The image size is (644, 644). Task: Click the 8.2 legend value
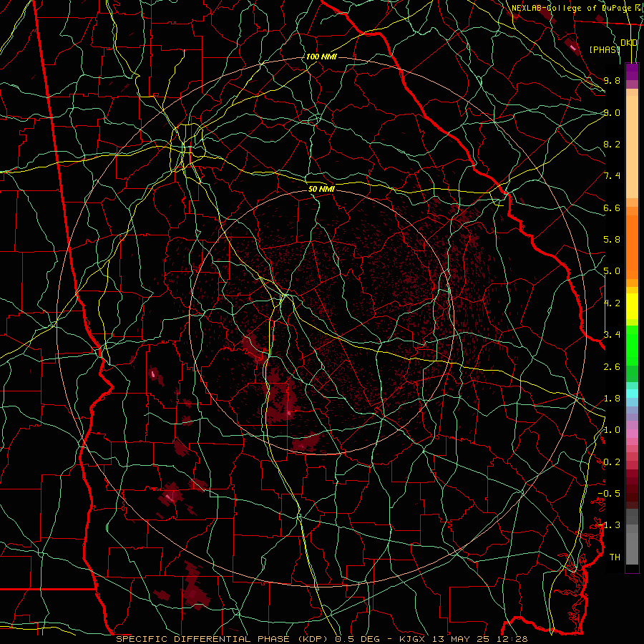tap(612, 144)
